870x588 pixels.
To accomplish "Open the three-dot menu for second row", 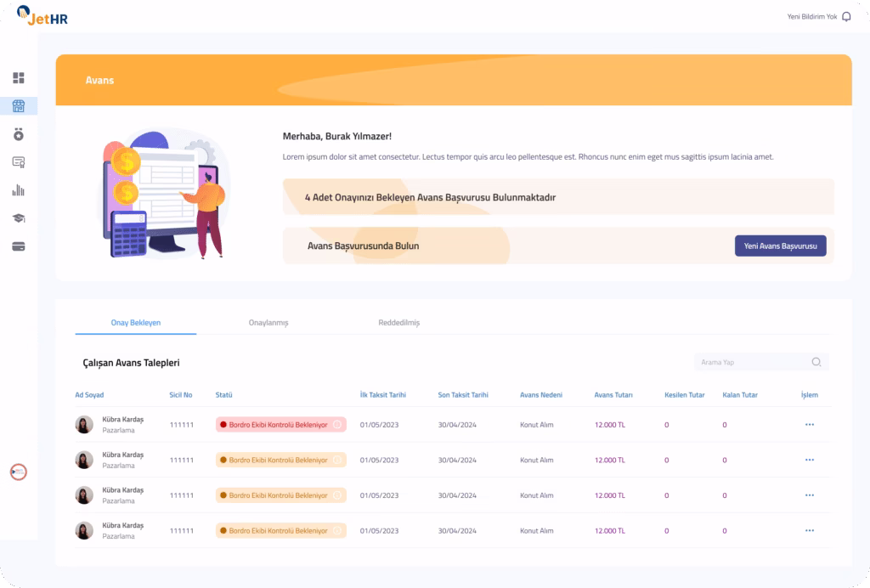I will [x=810, y=460].
